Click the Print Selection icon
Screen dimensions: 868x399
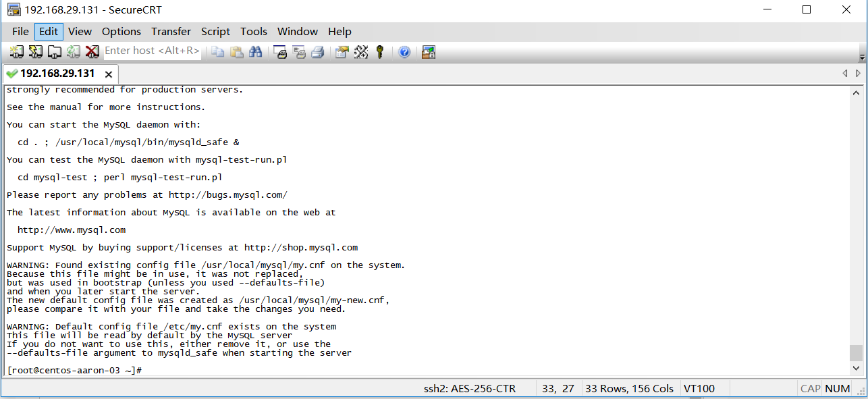(299, 51)
